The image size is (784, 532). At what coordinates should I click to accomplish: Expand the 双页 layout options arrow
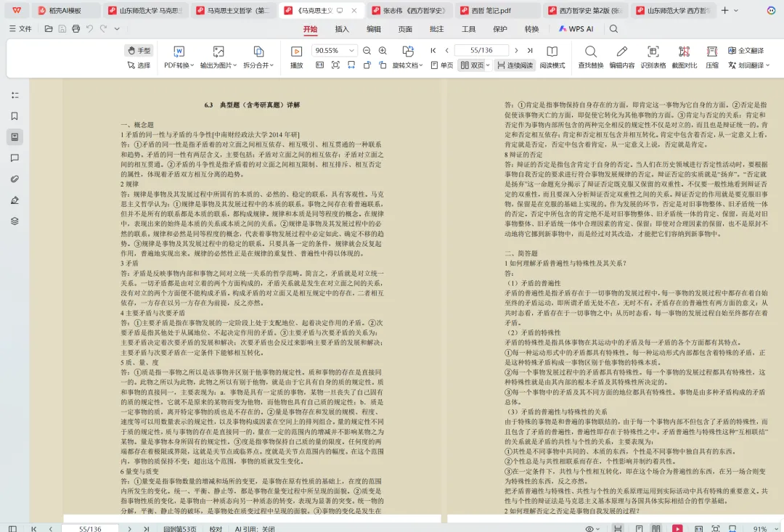click(488, 65)
